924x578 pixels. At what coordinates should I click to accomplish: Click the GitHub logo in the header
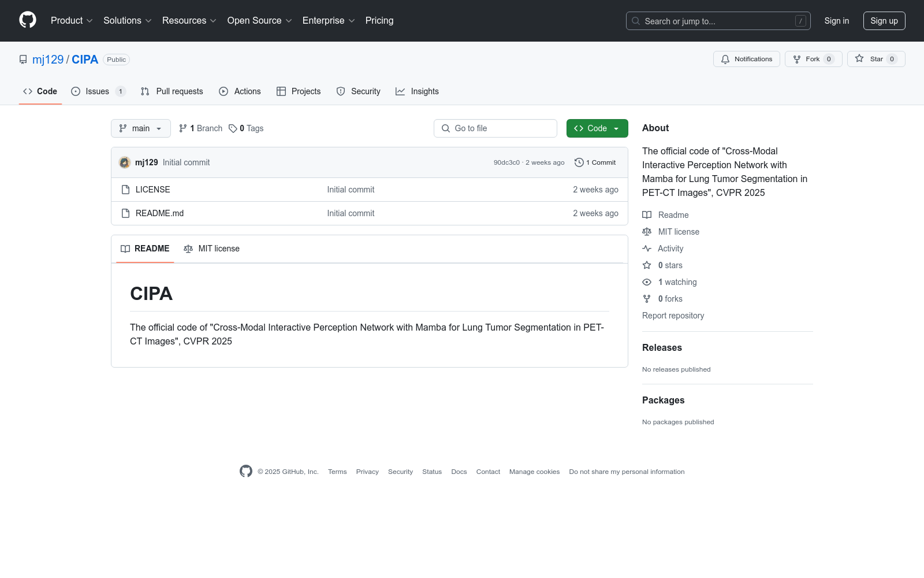click(x=28, y=20)
